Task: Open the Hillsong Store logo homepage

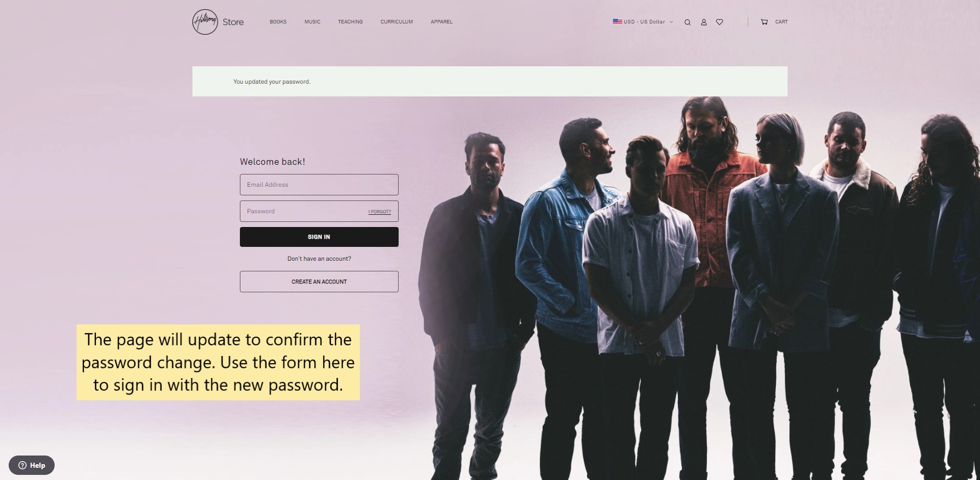Action: pos(218,22)
